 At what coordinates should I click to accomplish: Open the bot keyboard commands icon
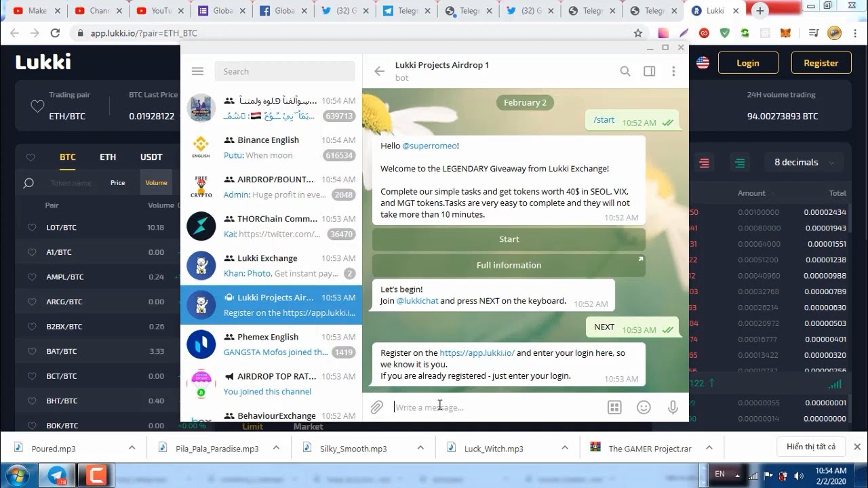614,407
